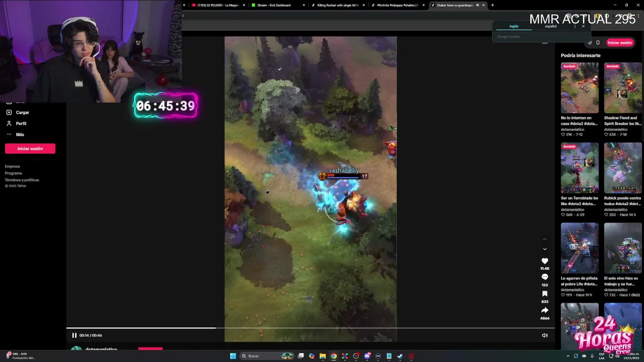Select inglés in the Google Translate popup

pos(514,26)
